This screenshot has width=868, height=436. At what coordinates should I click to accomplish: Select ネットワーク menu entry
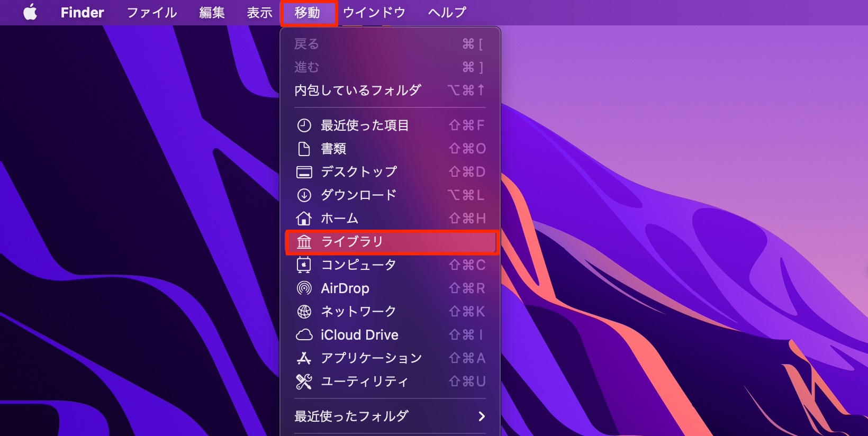(390, 312)
